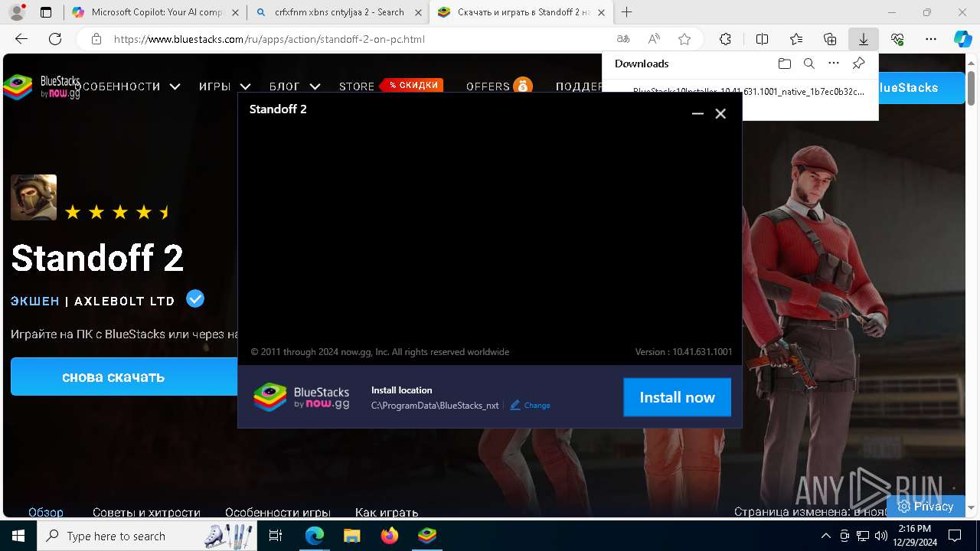Click the BlueStacks site logo

coord(41,86)
